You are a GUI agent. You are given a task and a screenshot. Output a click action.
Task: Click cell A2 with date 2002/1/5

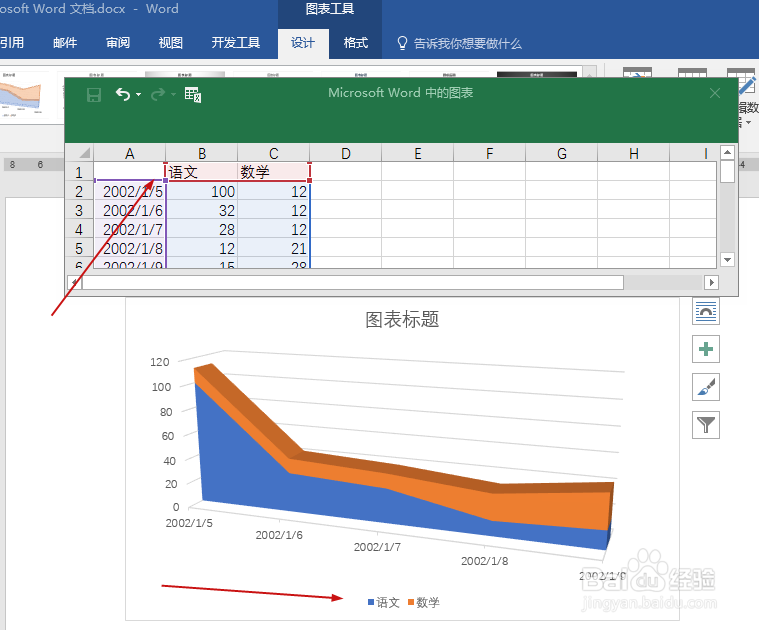click(x=130, y=191)
